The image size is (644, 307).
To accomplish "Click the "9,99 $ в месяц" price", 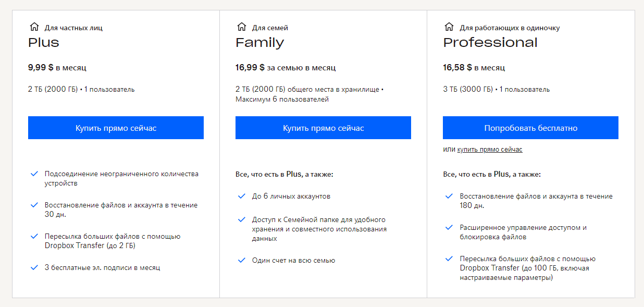I will [x=57, y=68].
